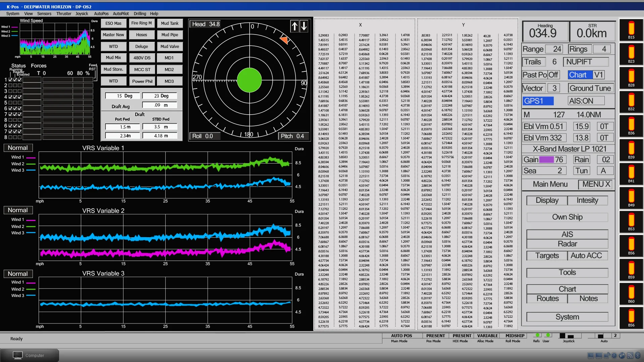Select the B28 alarm indicator

pyautogui.click(x=631, y=78)
